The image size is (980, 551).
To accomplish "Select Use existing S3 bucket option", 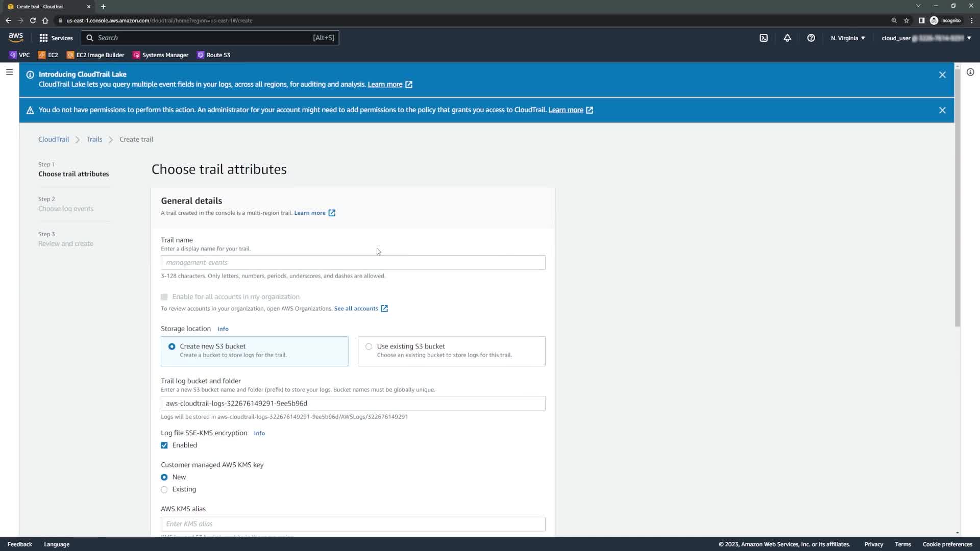I will pos(369,346).
